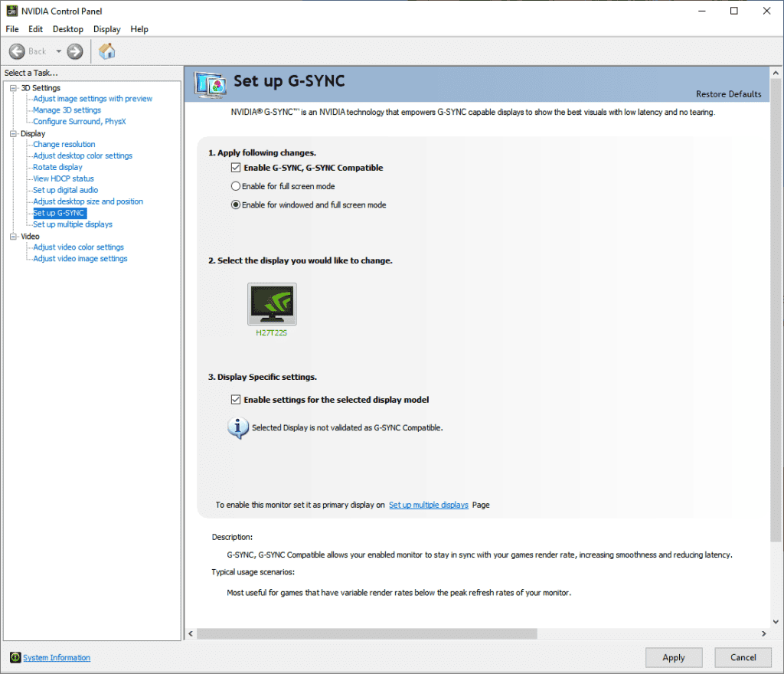784x674 pixels.
Task: Click the System Information globe icon
Action: click(15, 657)
